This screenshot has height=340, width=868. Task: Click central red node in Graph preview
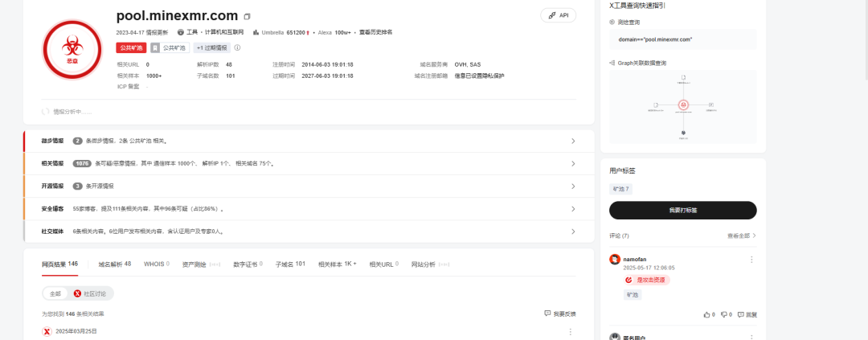coord(684,104)
